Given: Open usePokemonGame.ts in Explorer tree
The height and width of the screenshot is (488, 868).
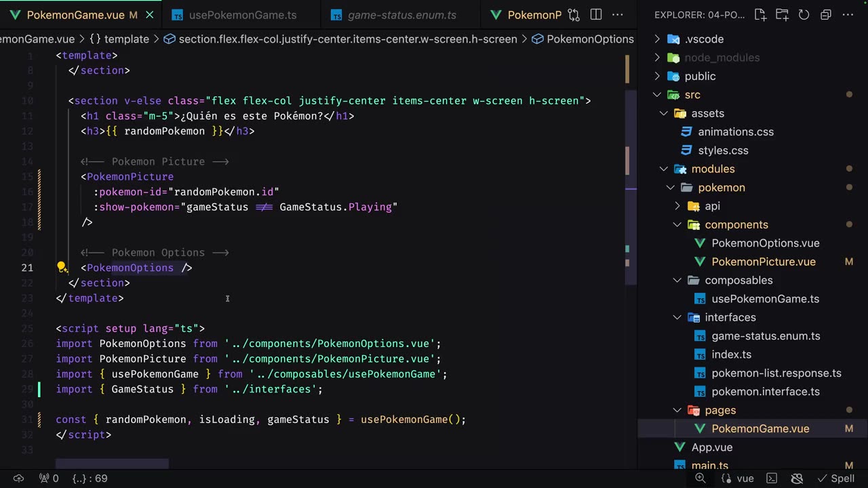Looking at the screenshot, I should coord(766,299).
